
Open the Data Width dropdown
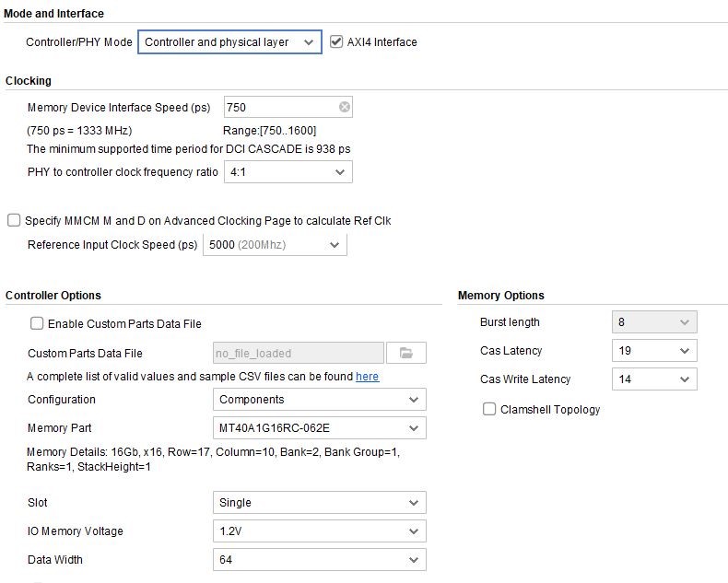tap(319, 560)
